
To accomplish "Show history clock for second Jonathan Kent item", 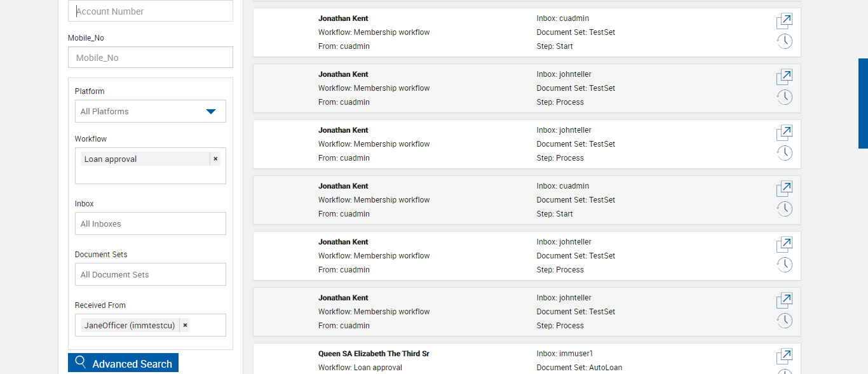I will pos(785,97).
